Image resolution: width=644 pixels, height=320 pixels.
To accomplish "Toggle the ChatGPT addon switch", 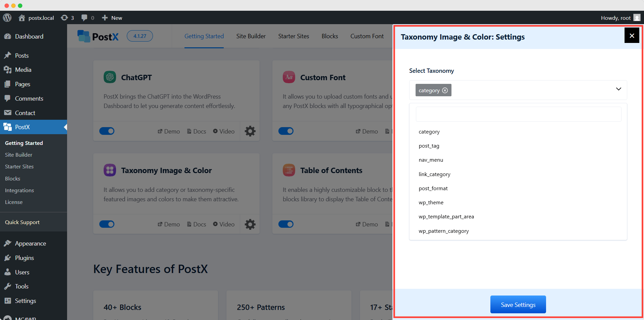I will [107, 131].
